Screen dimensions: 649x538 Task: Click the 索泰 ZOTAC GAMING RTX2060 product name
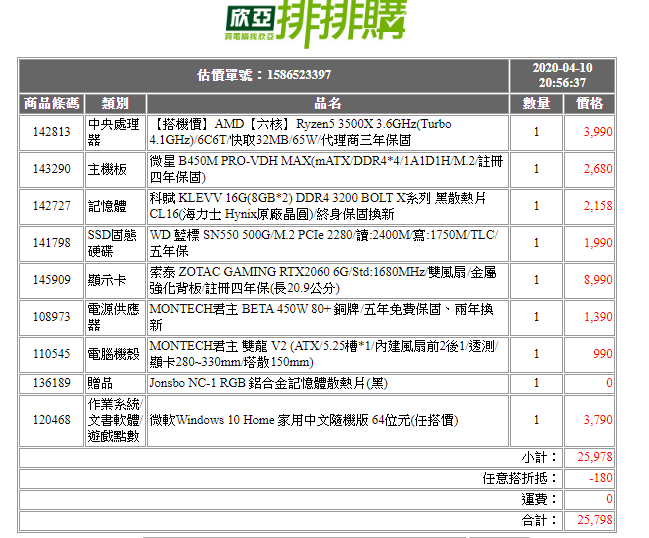[x=323, y=280]
